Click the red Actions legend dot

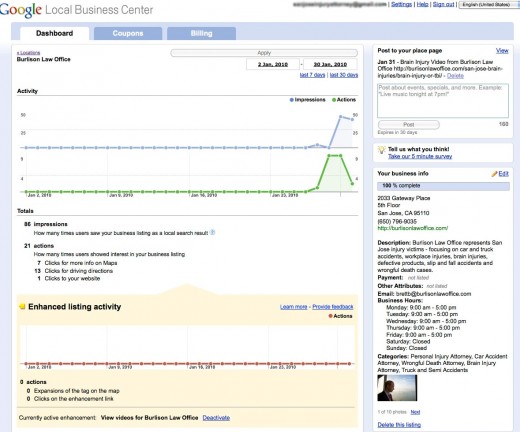tap(330, 316)
